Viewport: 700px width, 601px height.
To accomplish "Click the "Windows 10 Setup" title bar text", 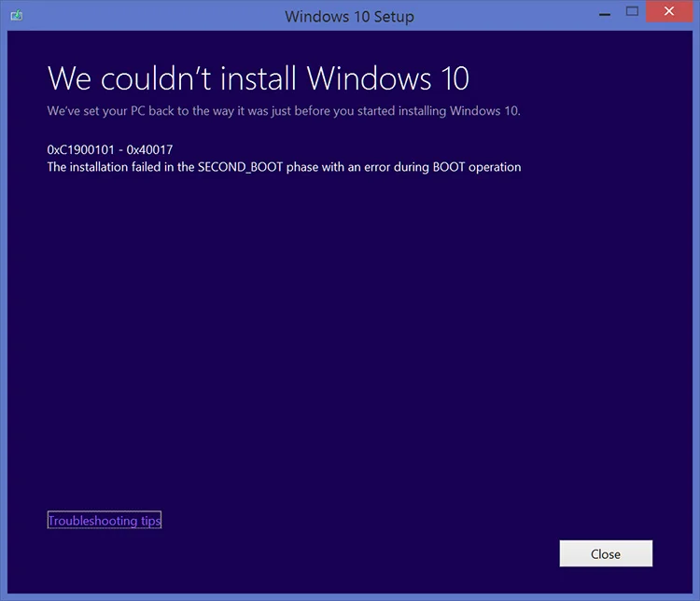I will (x=350, y=17).
